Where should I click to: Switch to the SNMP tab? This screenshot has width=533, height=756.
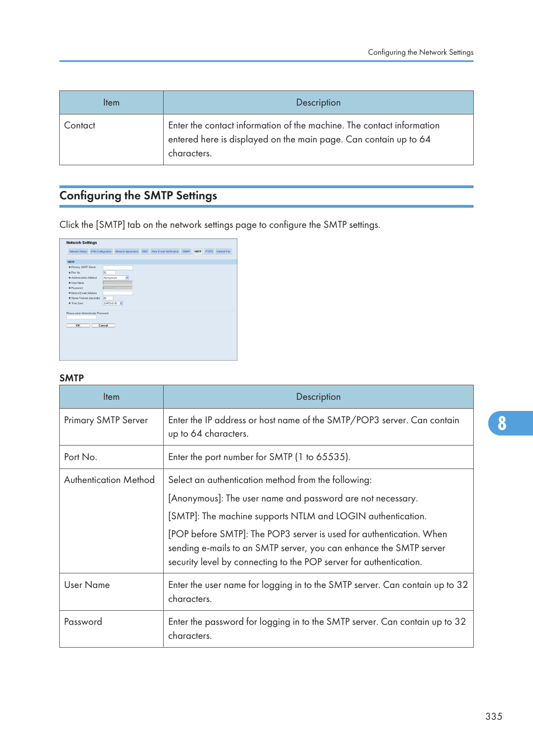186,251
